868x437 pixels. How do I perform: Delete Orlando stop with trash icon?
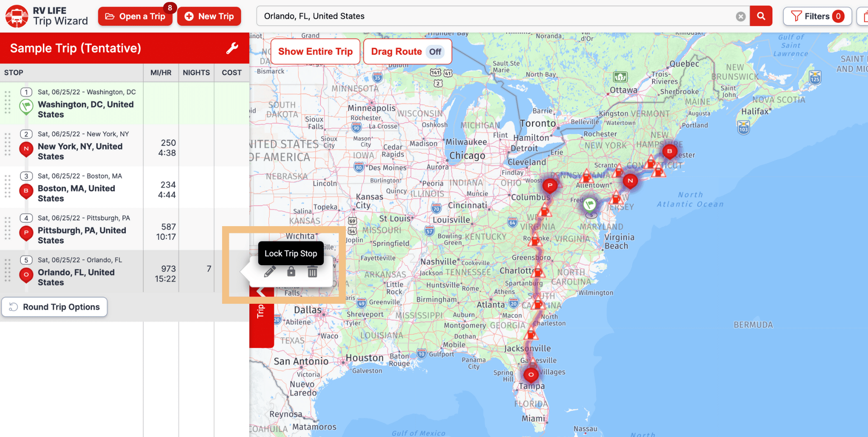(x=312, y=272)
